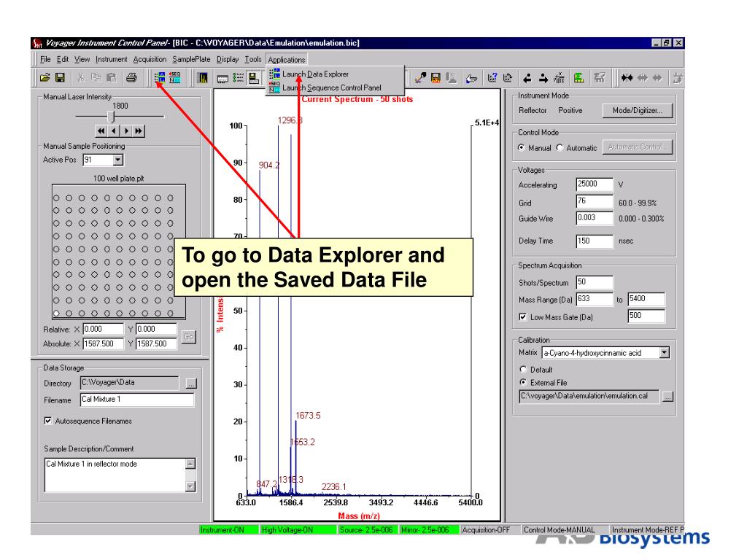
Task: Select Default calibration radio button
Action: [523, 370]
